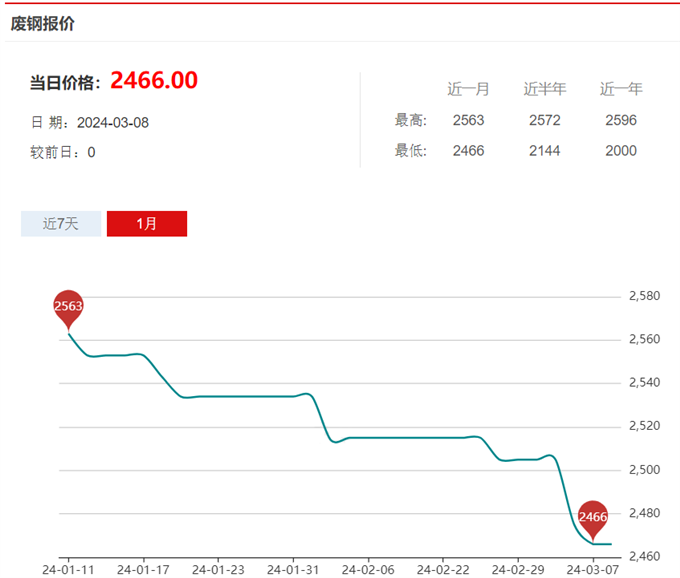Click the 近一月 column header
The image size is (680, 578).
468,89
